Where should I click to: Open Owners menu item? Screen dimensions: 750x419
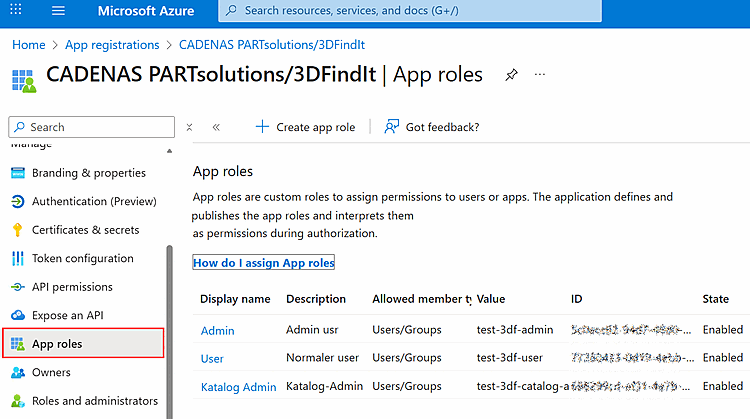[51, 372]
